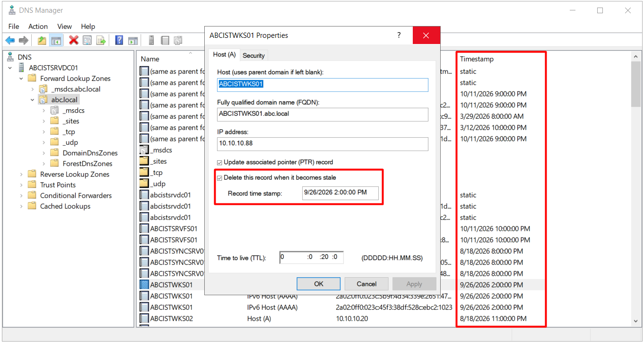Viewport: 644px width, 343px height.
Task: Toggle Update associated pointer (PTR) record checkbox
Action: tap(219, 162)
